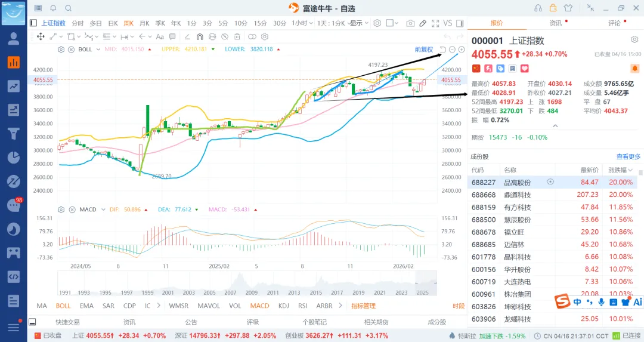Switch to the 月K period tab
Screen dimensions: 644x342
click(x=144, y=23)
